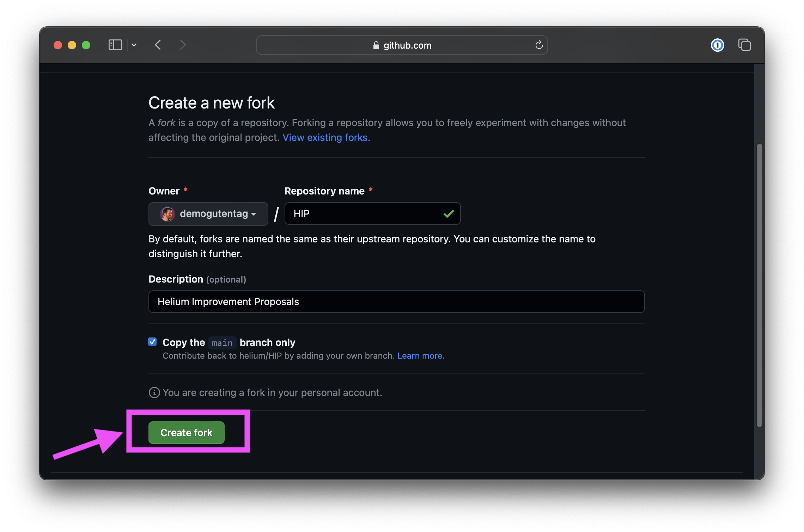This screenshot has width=804, height=532.
Task: Uncheck Copy the main branch only
Action: pyautogui.click(x=152, y=342)
